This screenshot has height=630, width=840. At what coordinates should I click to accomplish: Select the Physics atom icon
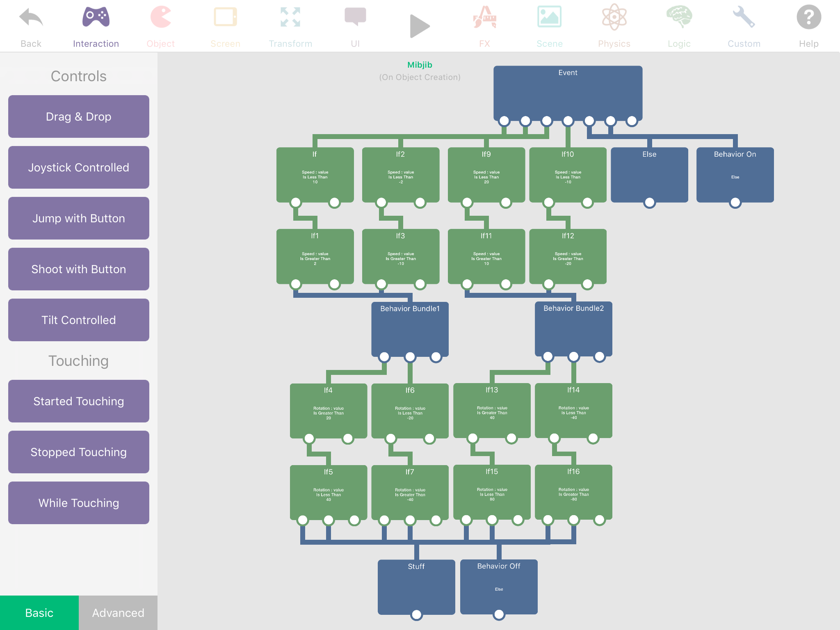(614, 18)
